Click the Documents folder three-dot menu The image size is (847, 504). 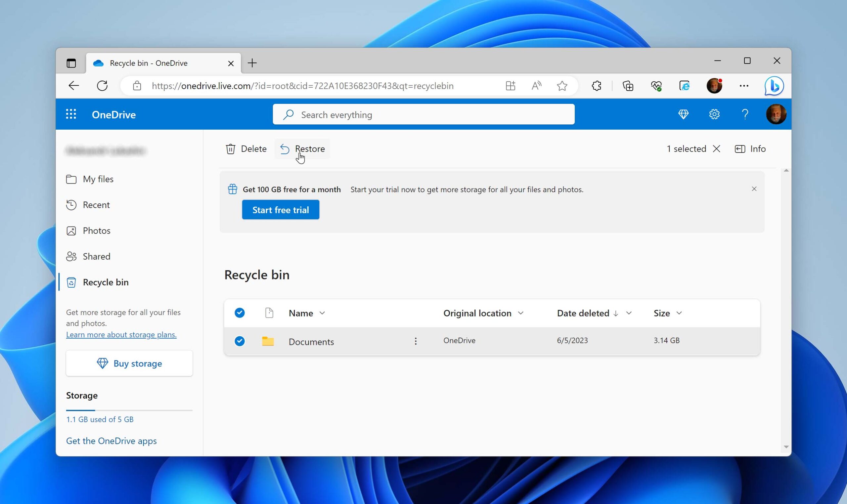coord(416,341)
